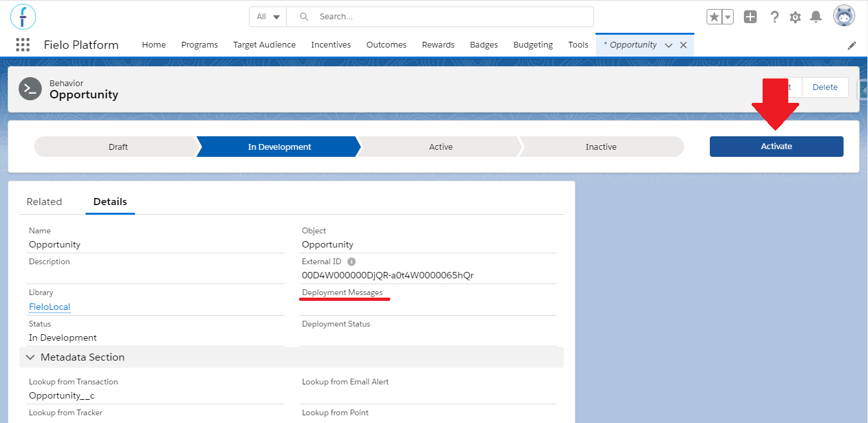Select the Active path stage
The height and width of the screenshot is (423, 868).
coord(440,147)
